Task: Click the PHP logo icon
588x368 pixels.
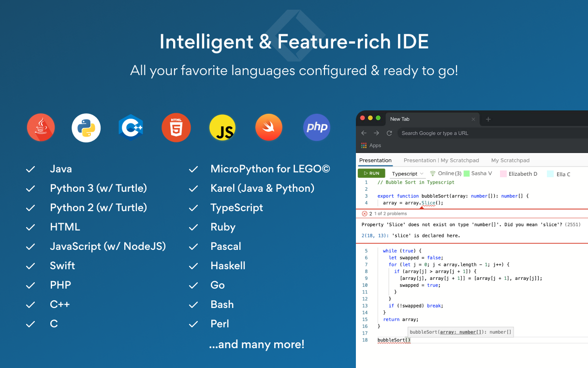Action: (316, 127)
